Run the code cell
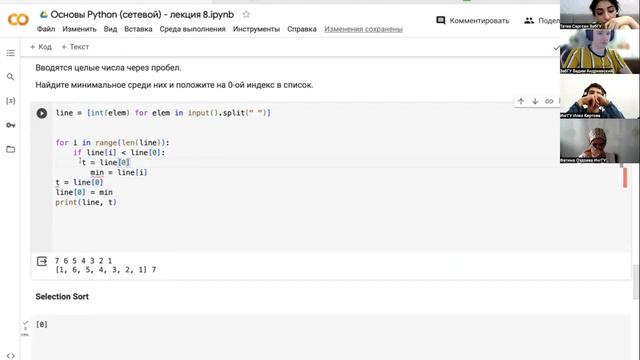The width and height of the screenshot is (640, 360). [42, 113]
